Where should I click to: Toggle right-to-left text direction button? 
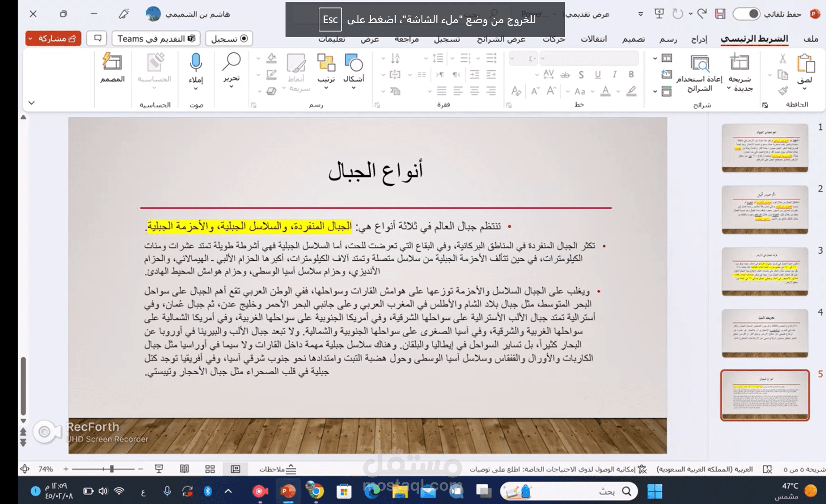[456, 74]
